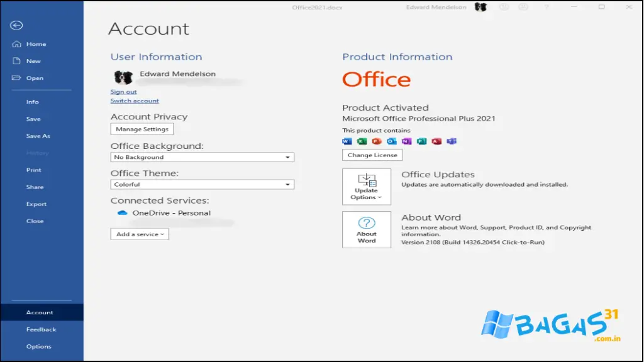
Task: Click the Access product icon
Action: [437, 141]
